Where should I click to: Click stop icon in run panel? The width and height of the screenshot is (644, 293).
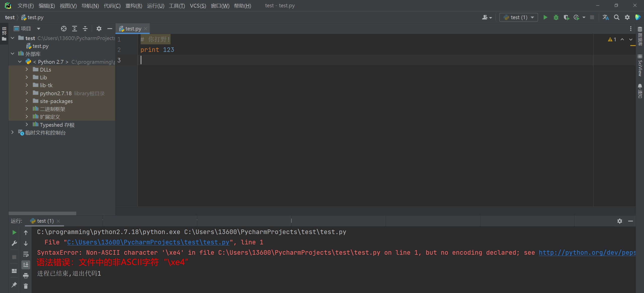[14, 257]
